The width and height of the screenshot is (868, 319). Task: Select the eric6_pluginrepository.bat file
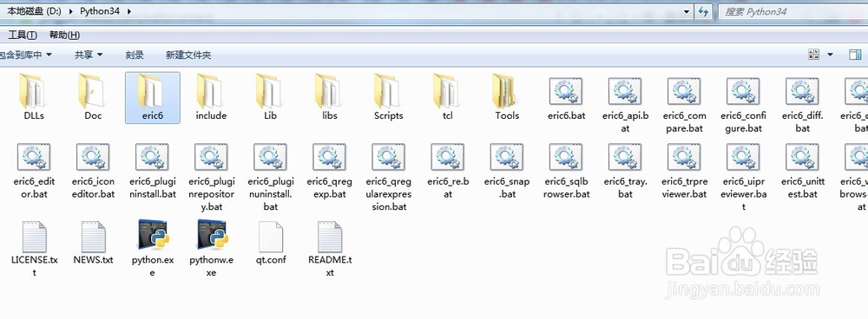click(x=211, y=177)
